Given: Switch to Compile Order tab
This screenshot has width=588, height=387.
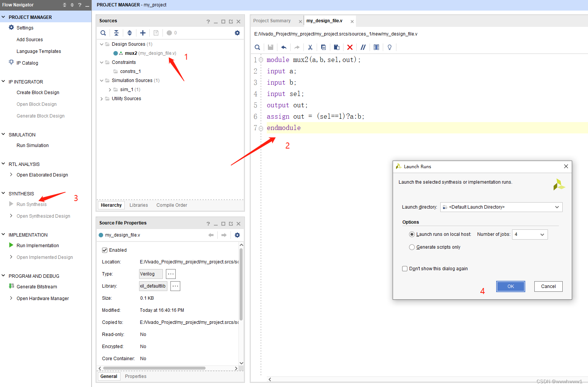Looking at the screenshot, I should pos(172,205).
